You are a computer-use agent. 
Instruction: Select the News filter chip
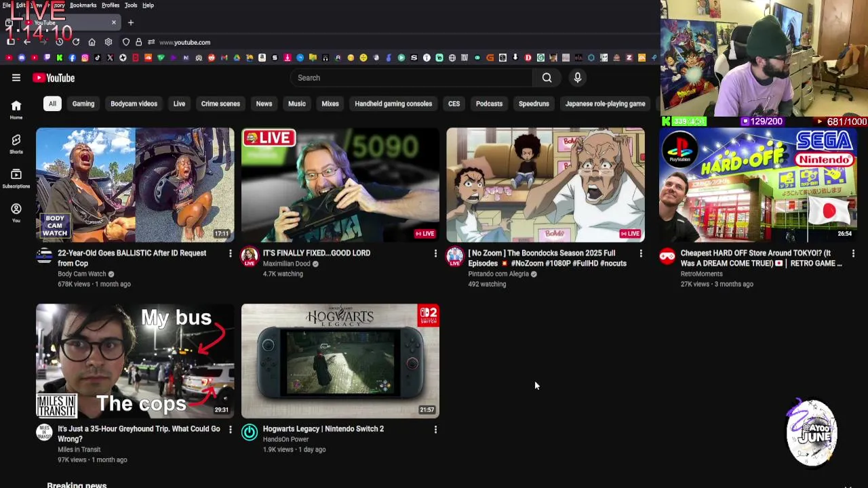pos(264,104)
